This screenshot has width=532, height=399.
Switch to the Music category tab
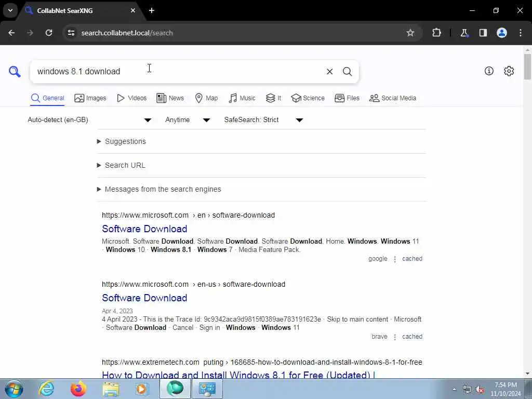click(x=242, y=98)
